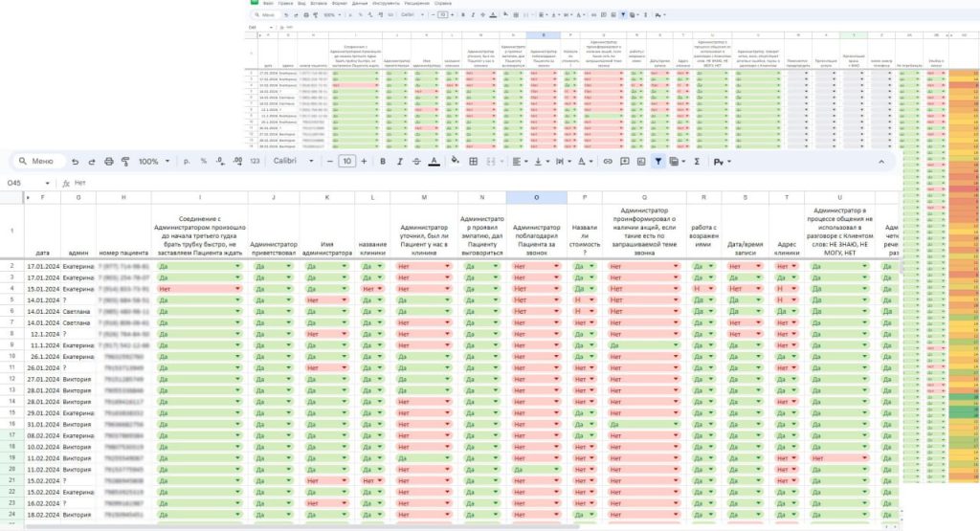Click the insert link icon in the enlarged toolbar
The image size is (980, 531).
coord(608,162)
